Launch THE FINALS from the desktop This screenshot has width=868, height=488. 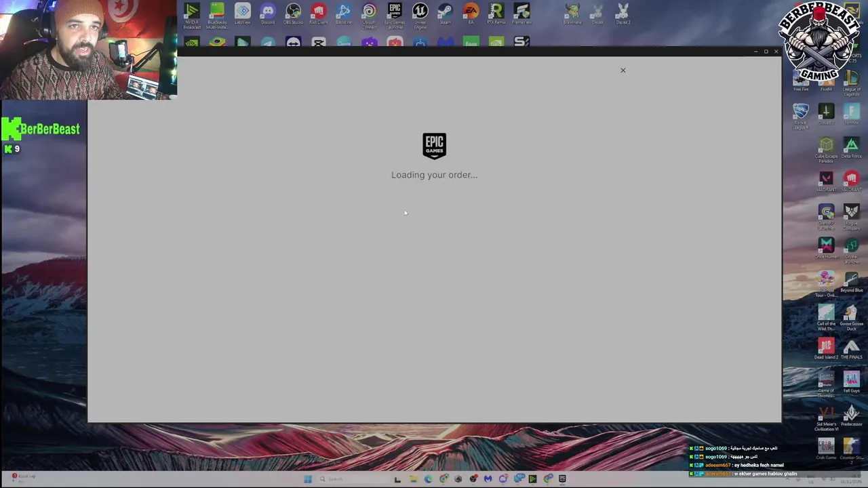(852, 348)
